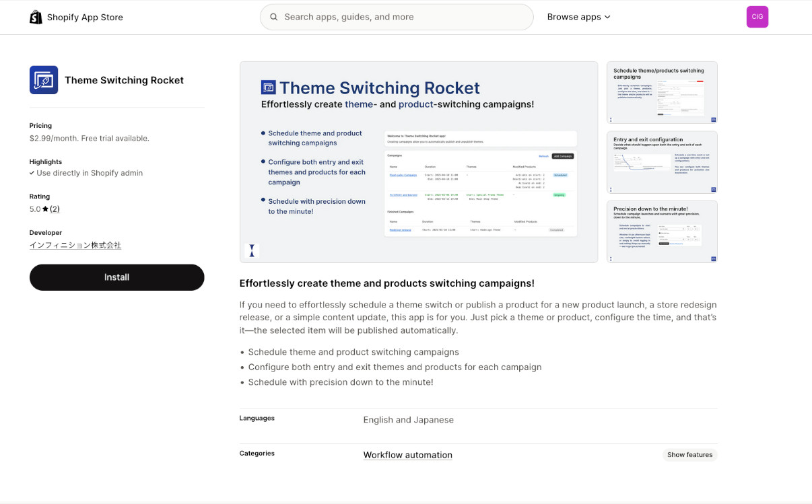
Task: Show features for Workflow automation category
Action: click(x=689, y=455)
